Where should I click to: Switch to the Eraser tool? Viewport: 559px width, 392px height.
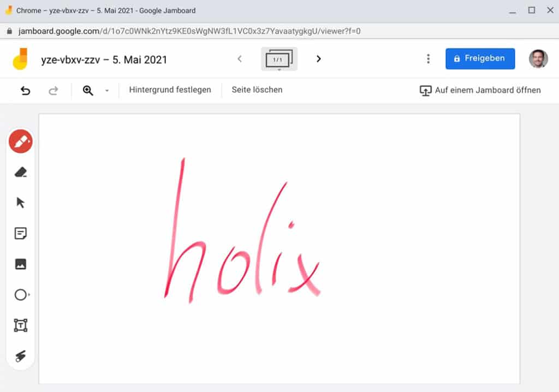click(x=20, y=171)
